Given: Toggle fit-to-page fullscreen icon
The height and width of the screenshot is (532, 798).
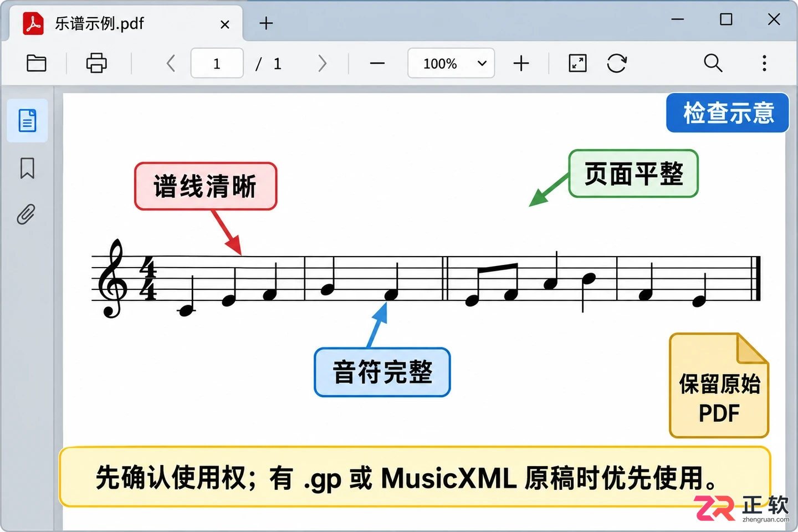Looking at the screenshot, I should pos(577,63).
